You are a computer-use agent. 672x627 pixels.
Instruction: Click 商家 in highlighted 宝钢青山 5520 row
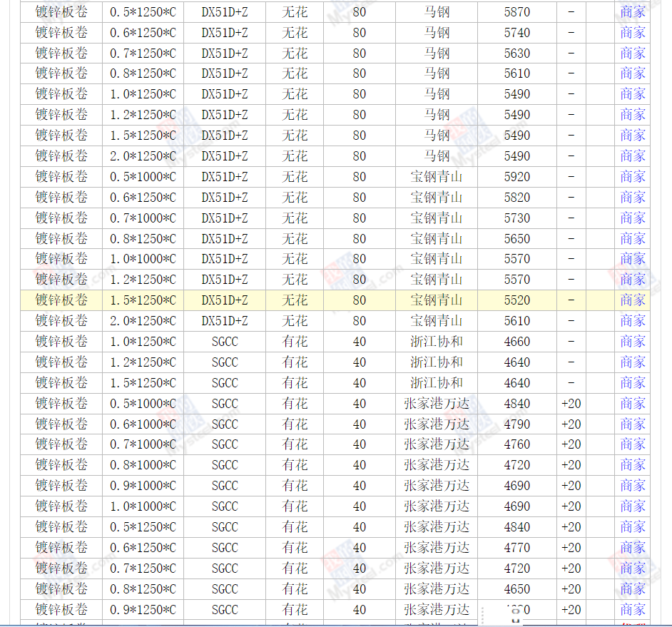click(632, 300)
